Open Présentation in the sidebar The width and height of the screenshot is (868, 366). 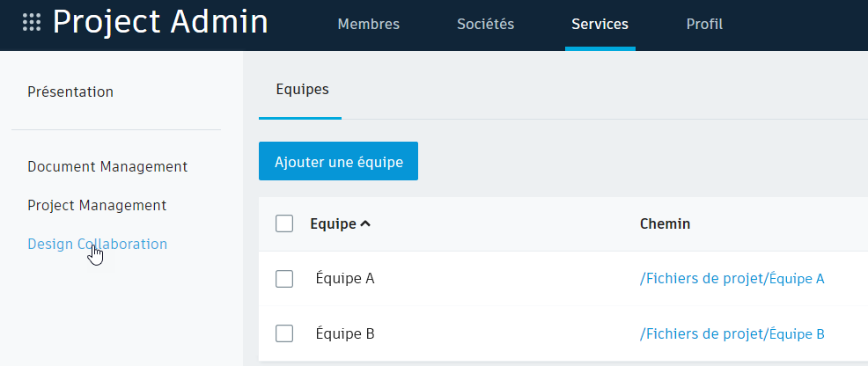coord(70,91)
